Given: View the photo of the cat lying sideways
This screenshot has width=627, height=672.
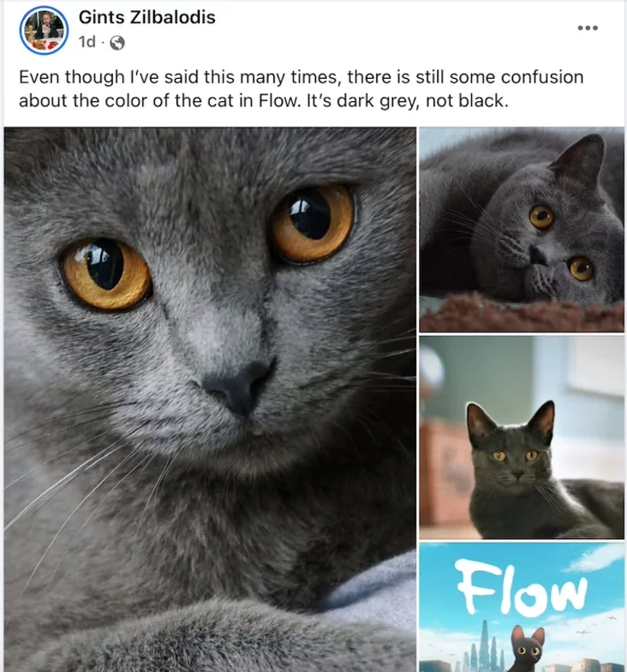Looking at the screenshot, I should pyautogui.click(x=522, y=230).
